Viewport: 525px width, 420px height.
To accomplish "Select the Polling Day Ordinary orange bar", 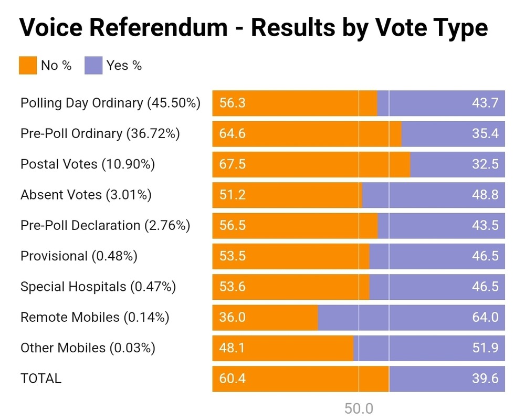I will [295, 103].
